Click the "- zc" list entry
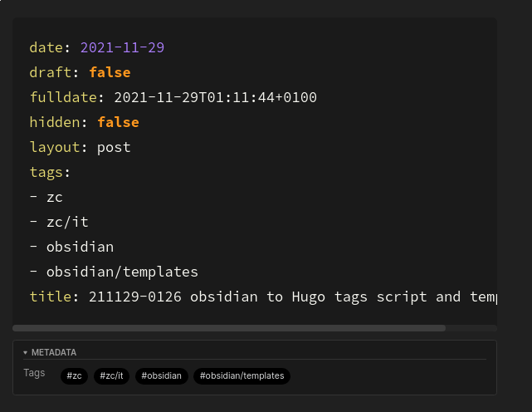This screenshot has width=532, height=412. tap(46, 197)
